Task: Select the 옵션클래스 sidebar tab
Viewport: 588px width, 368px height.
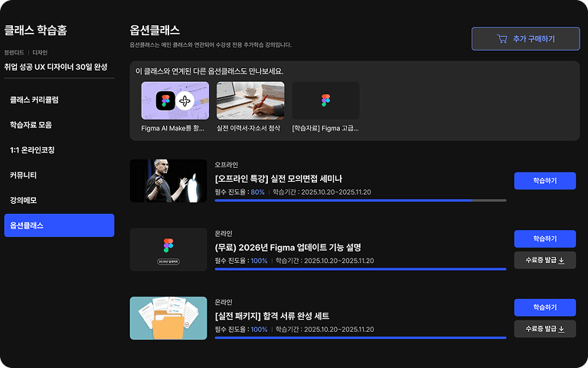Action: 59,225
